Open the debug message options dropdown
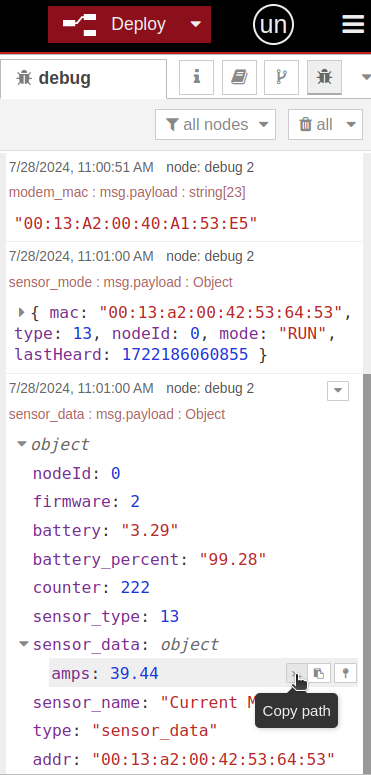Viewport: 371px width, 775px height. [x=338, y=390]
